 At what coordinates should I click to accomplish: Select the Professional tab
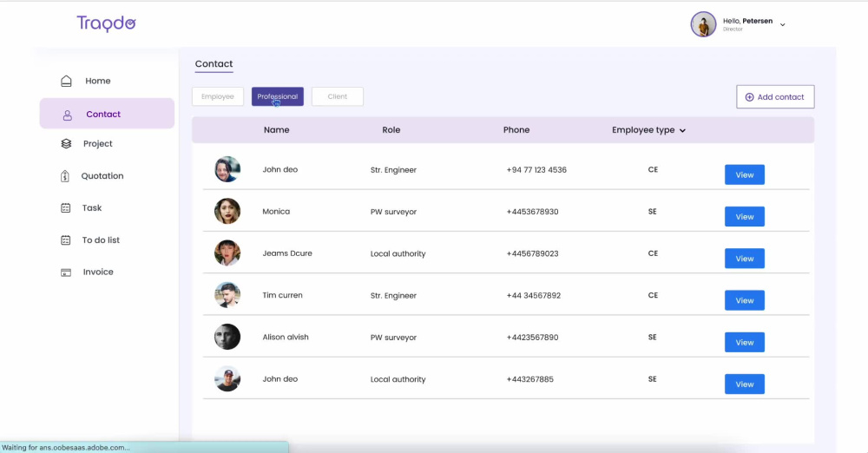point(278,96)
